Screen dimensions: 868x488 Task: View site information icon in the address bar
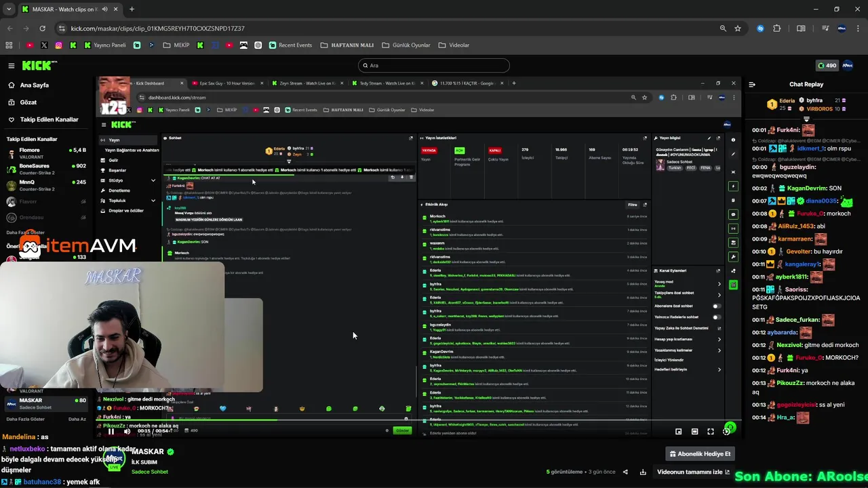coord(62,28)
